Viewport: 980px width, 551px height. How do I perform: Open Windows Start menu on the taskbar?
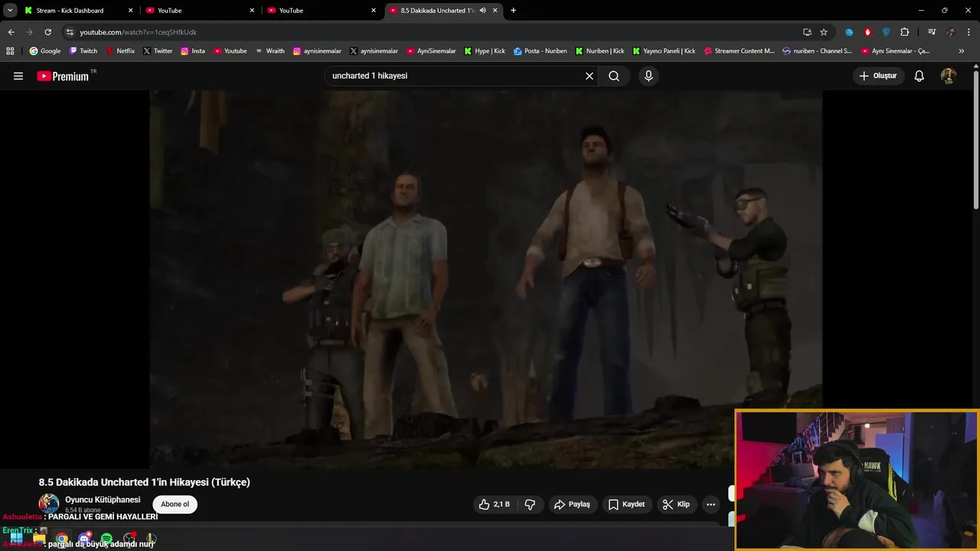16,539
